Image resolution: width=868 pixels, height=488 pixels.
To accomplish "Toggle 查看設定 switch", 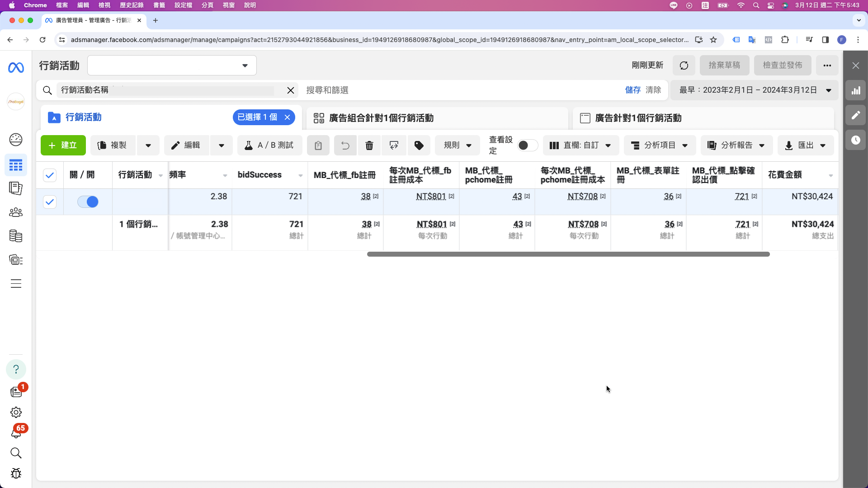I will 527,145.
